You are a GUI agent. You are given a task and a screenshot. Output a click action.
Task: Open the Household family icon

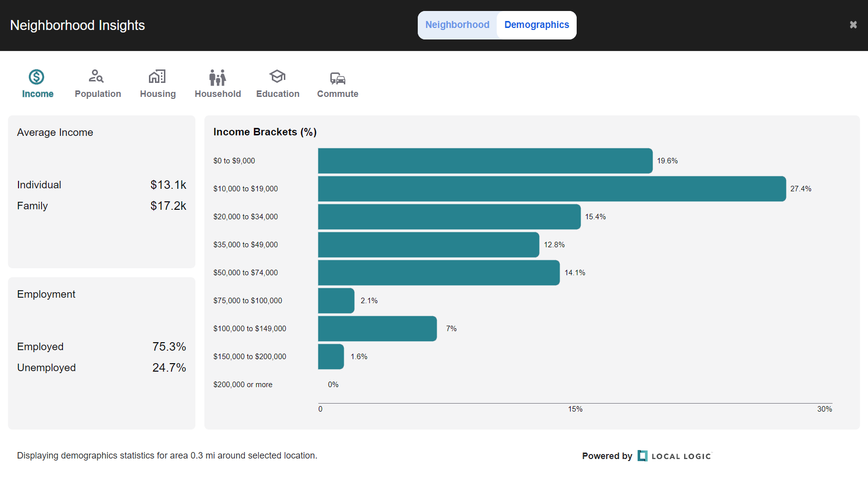click(217, 77)
